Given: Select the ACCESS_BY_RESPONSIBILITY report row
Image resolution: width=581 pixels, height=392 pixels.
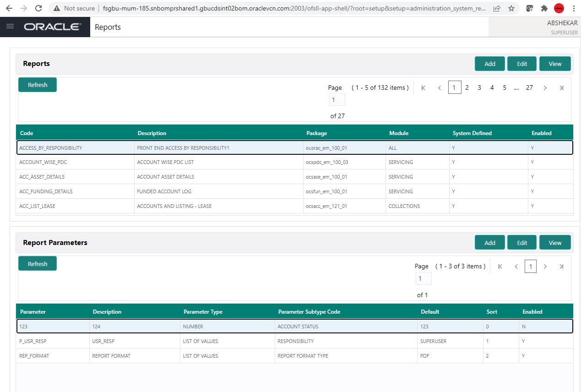Looking at the screenshot, I should (x=294, y=148).
